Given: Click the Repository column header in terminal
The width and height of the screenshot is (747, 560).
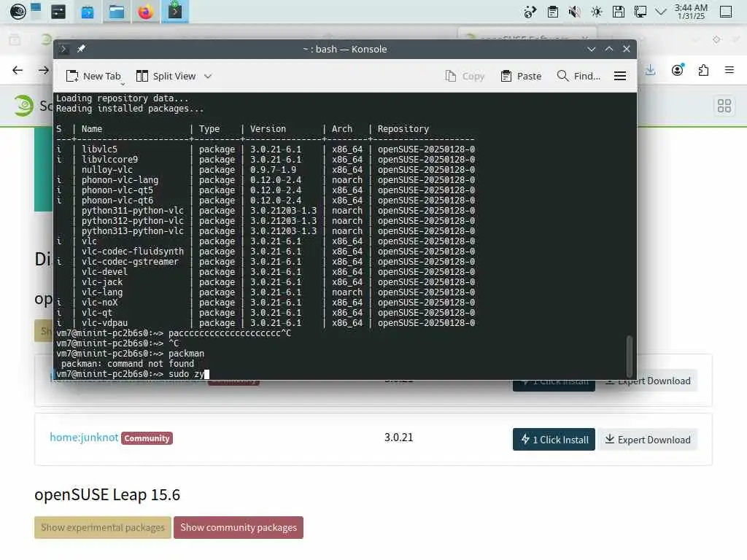Looking at the screenshot, I should click(x=403, y=128).
